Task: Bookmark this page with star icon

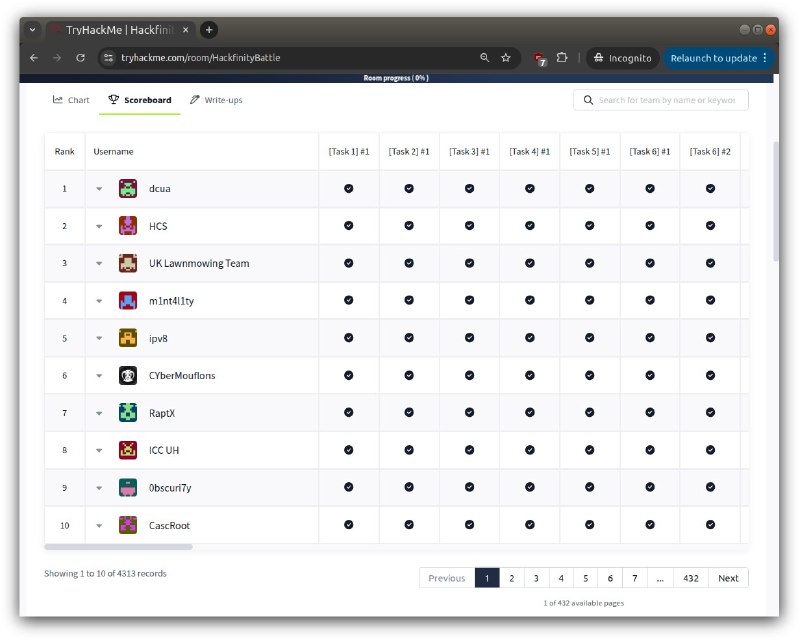Action: pos(506,58)
